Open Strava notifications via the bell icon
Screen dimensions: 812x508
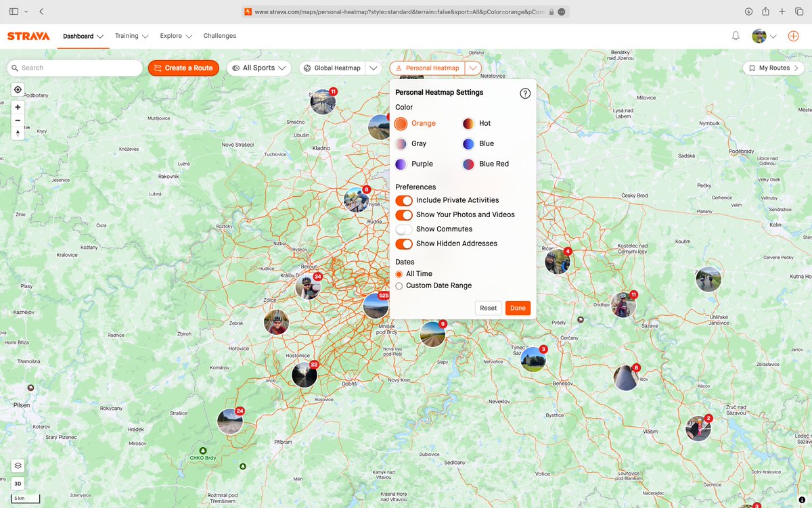735,36
